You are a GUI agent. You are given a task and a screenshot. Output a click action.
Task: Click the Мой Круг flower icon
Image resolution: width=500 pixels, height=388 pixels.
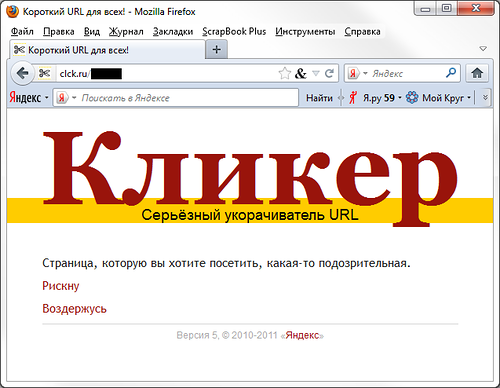(x=412, y=98)
